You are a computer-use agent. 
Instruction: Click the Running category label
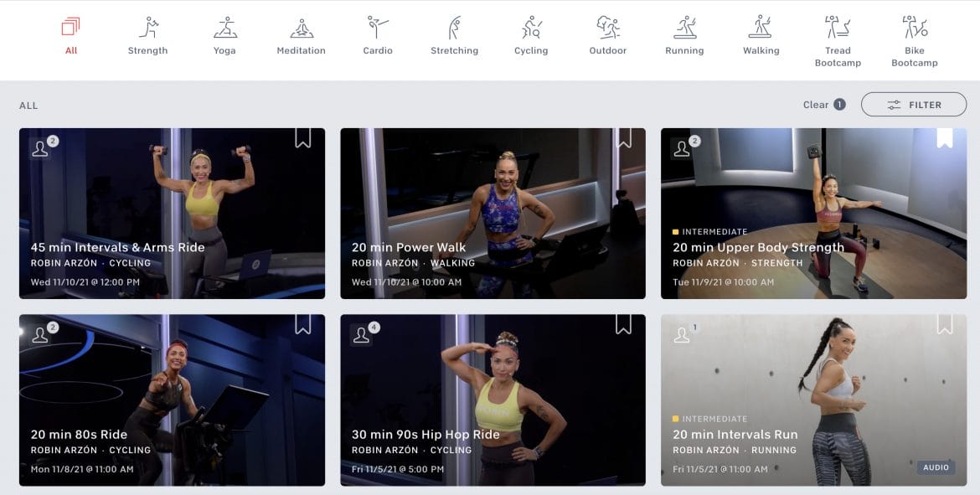(684, 50)
